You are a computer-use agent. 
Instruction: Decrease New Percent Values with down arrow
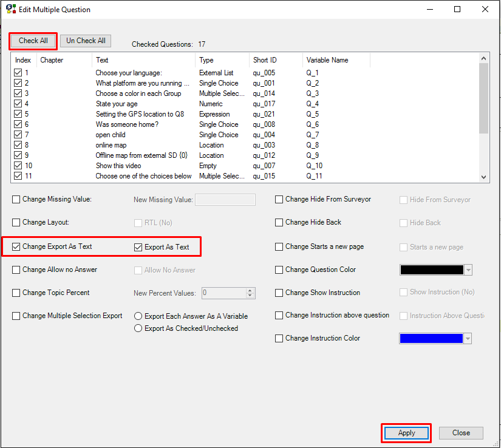(x=250, y=296)
